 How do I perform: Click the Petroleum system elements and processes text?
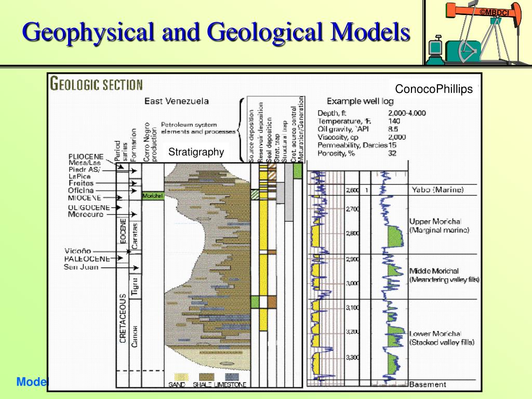pos(198,128)
